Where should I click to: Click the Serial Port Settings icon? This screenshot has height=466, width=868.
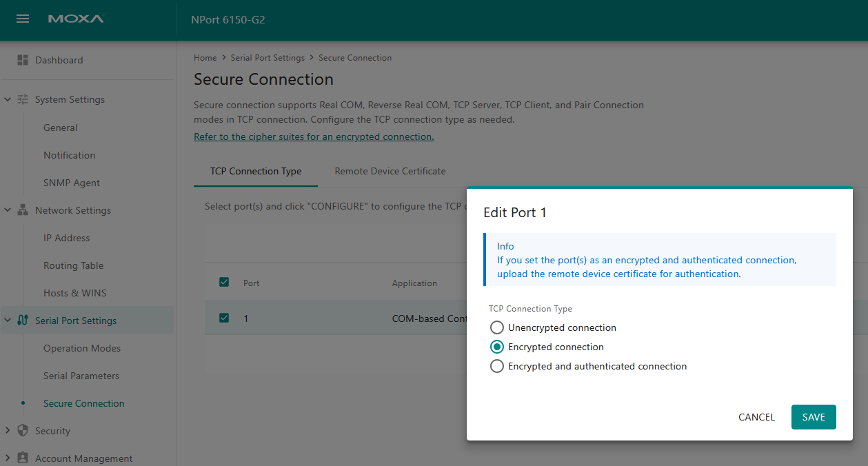(x=23, y=321)
